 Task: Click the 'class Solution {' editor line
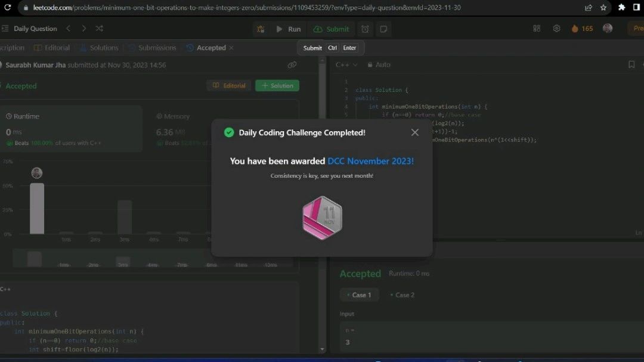382,90
